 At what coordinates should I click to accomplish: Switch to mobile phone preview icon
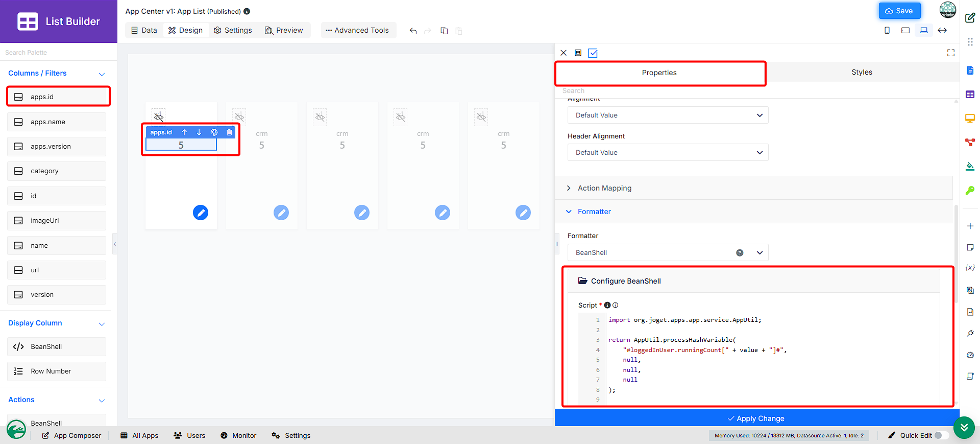click(x=887, y=31)
